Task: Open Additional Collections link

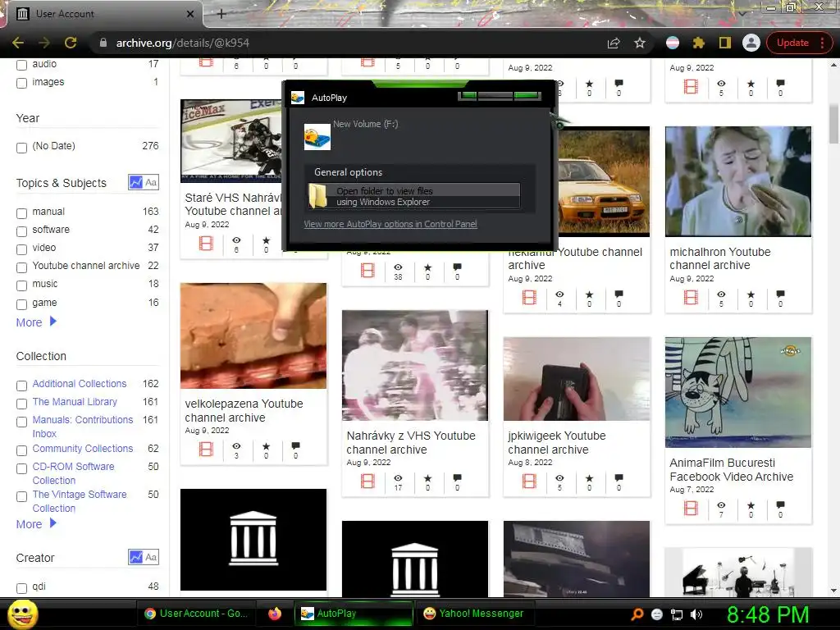Action: click(80, 384)
